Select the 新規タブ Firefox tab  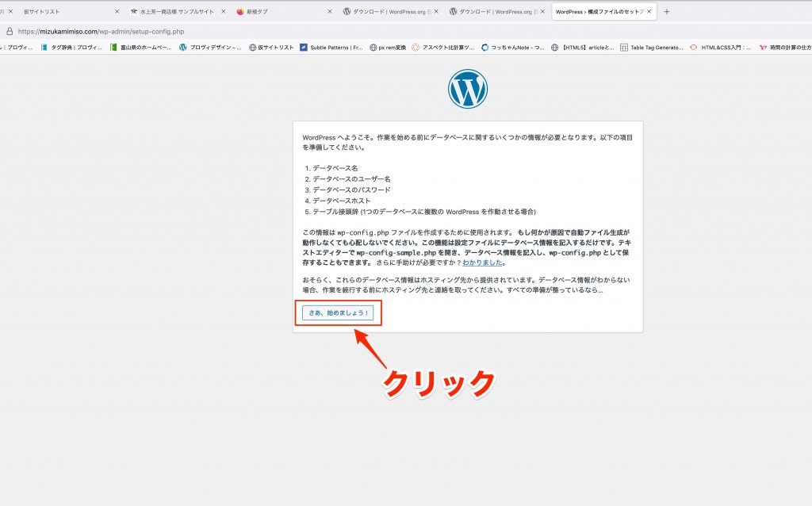click(258, 12)
